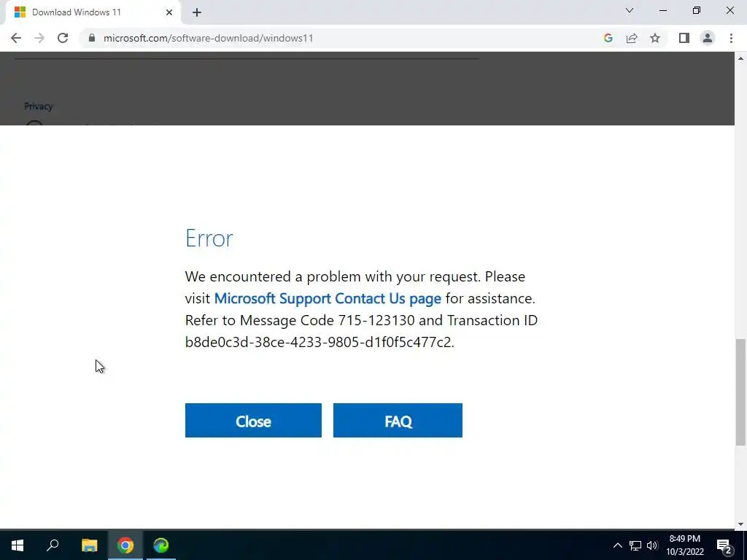This screenshot has height=560, width=747.
Task: Open a new browser tab
Action: [x=197, y=12]
